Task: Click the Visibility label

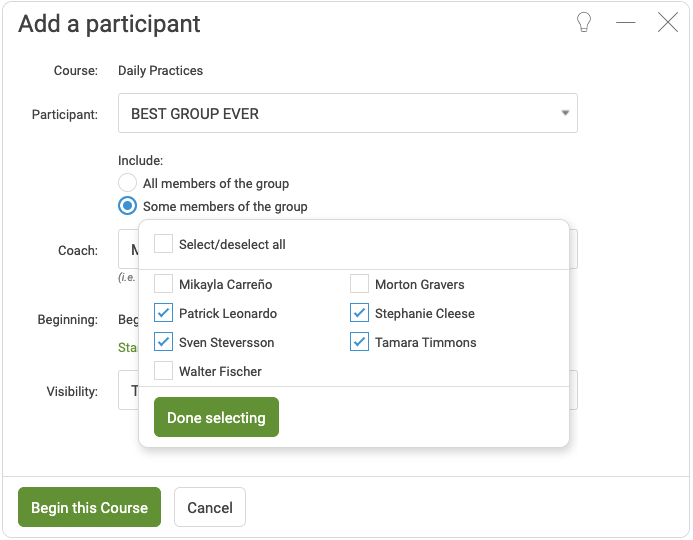Action: tap(72, 392)
